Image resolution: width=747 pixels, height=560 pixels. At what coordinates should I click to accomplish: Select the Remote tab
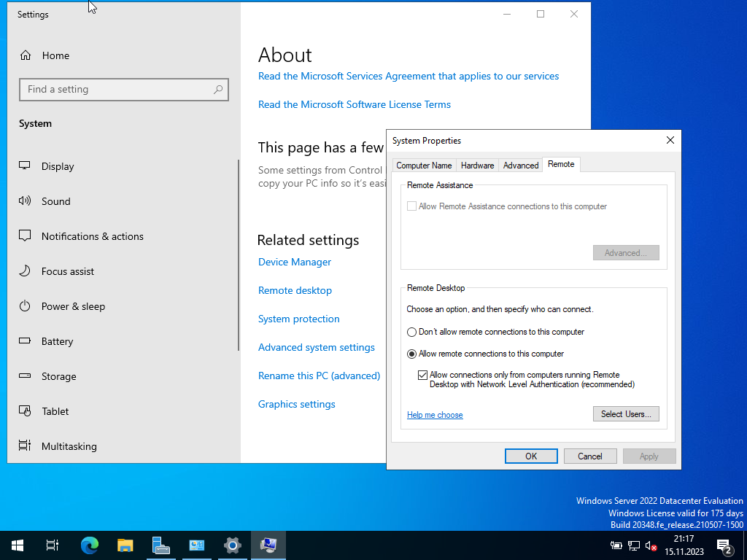561,164
